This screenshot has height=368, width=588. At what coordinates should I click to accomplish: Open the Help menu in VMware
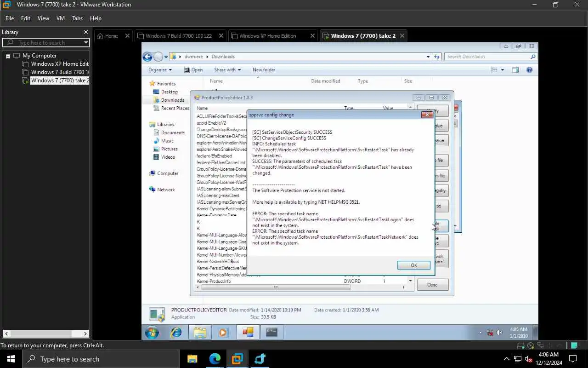coord(96,18)
